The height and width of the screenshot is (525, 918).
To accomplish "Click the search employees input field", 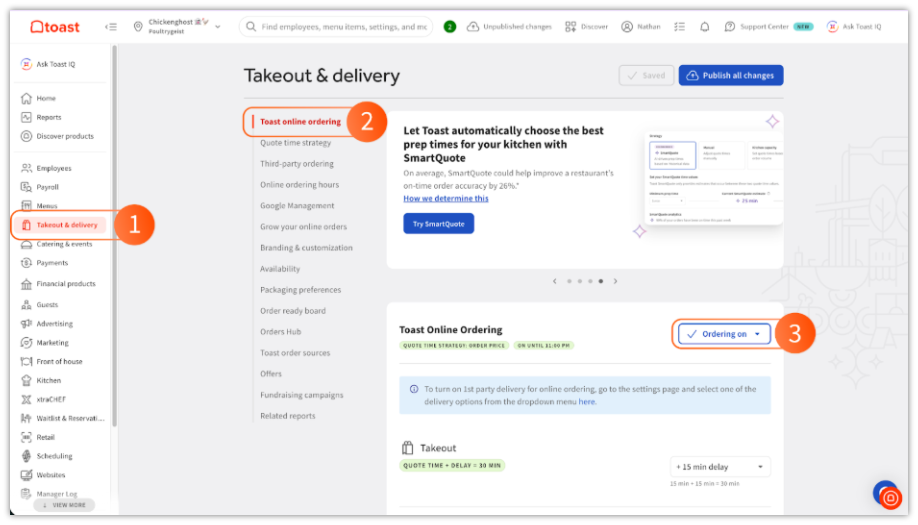I will pos(343,27).
